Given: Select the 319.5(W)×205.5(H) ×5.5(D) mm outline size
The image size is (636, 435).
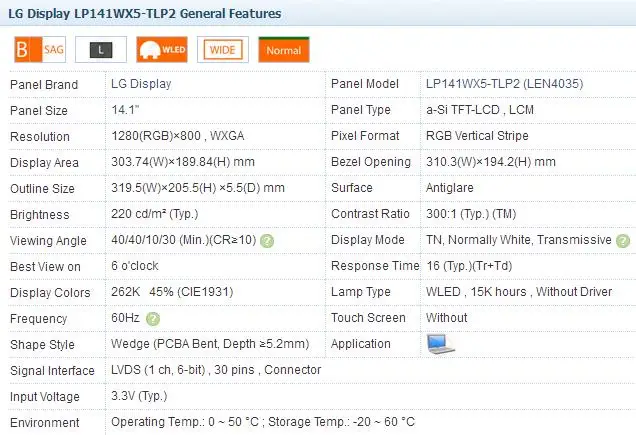Looking at the screenshot, I should coord(198,188).
